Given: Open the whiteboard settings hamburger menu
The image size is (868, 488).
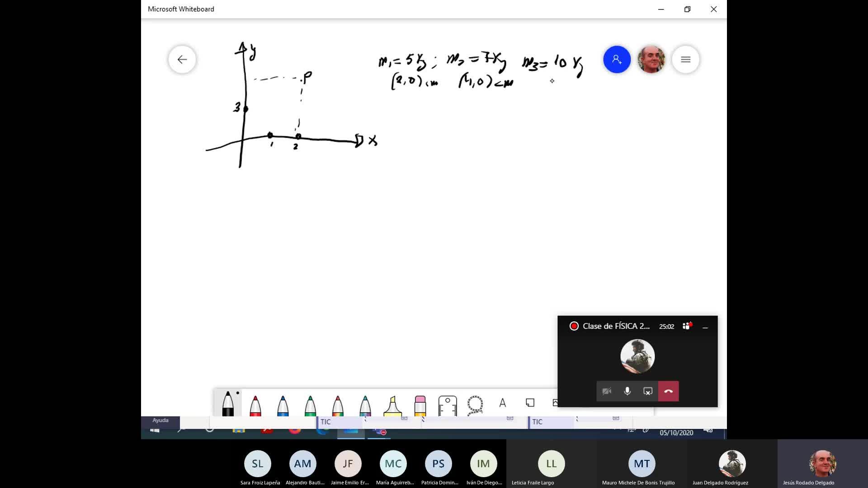Looking at the screenshot, I should coord(685,59).
